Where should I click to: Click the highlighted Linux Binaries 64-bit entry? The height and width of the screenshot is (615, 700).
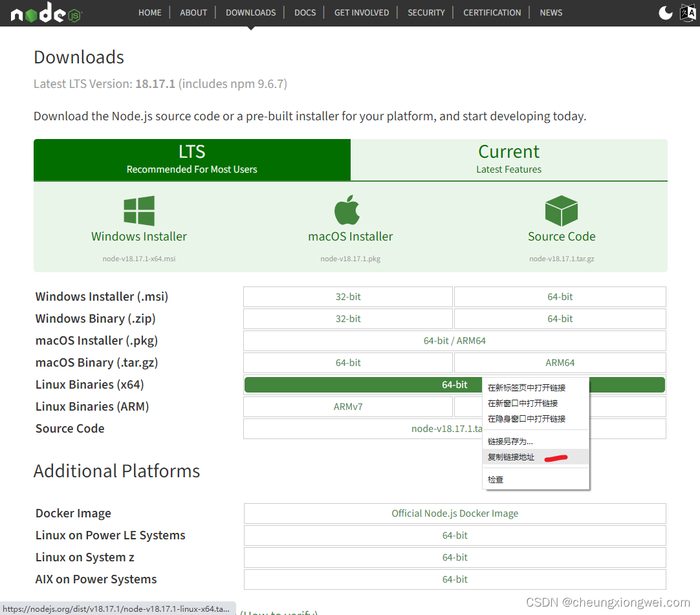[362, 384]
